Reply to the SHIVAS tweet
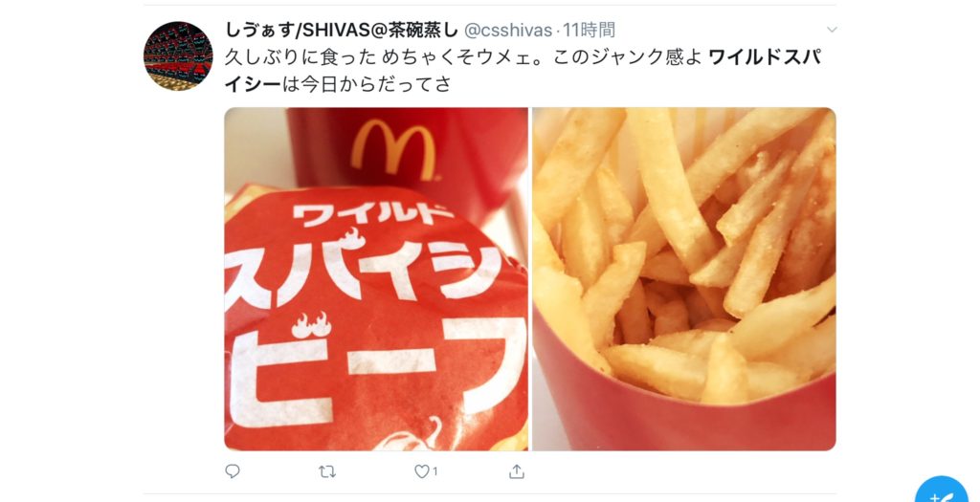The height and width of the screenshot is (502, 980). click(x=233, y=471)
